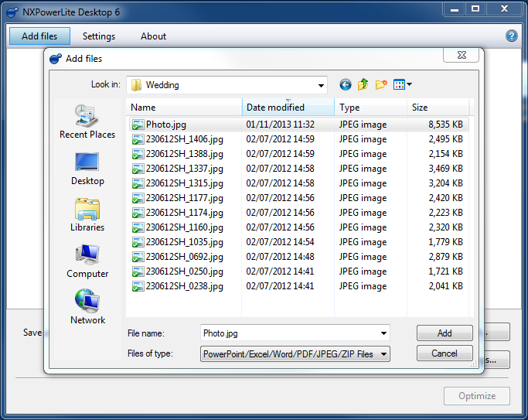Expand the View menu dropdown arrow
Screen dimensions: 528x420
pos(409,84)
